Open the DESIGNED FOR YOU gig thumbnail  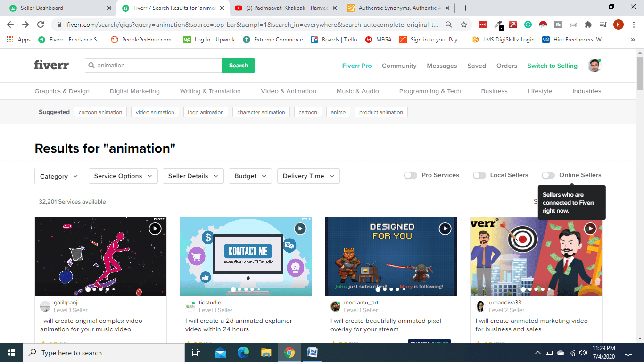tap(391, 256)
